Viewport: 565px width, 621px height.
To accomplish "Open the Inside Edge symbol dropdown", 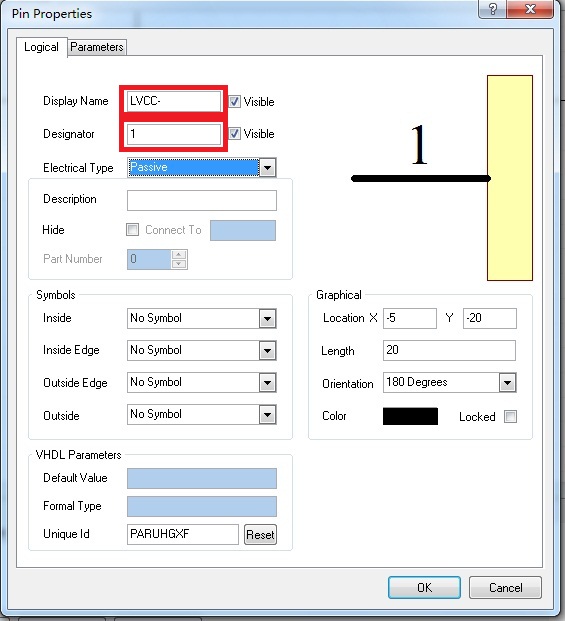I will [268, 351].
